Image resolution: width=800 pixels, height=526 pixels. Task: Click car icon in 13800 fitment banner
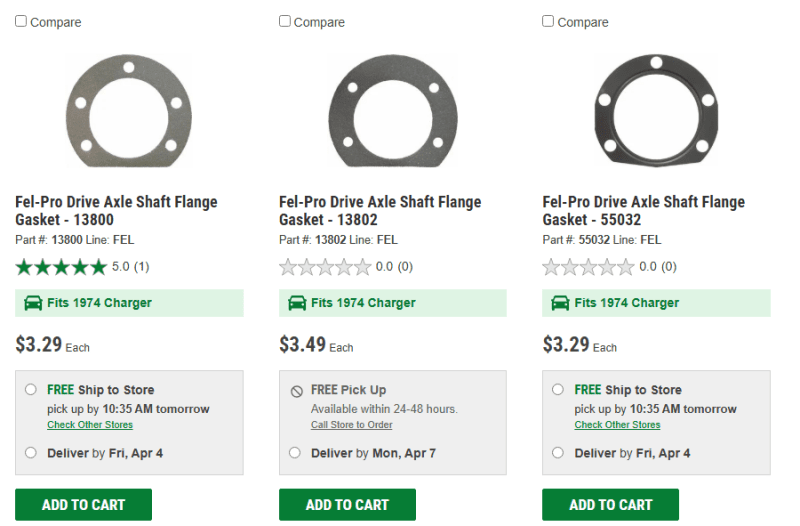(33, 303)
